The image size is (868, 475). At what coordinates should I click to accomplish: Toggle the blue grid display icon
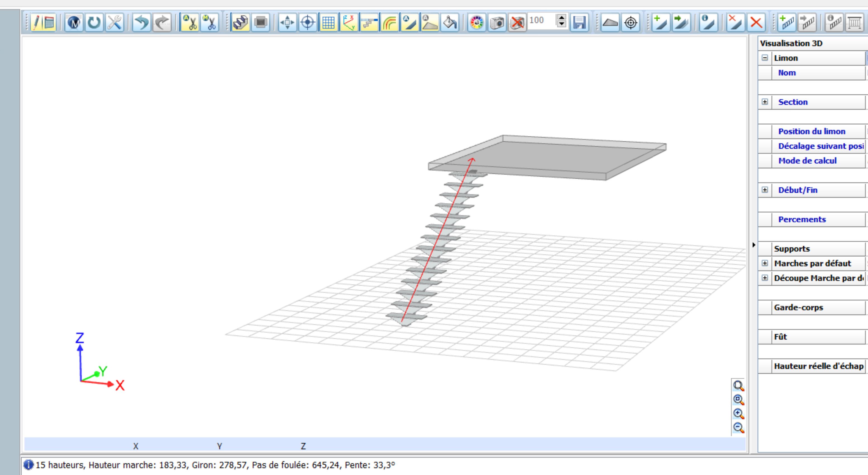pos(328,23)
